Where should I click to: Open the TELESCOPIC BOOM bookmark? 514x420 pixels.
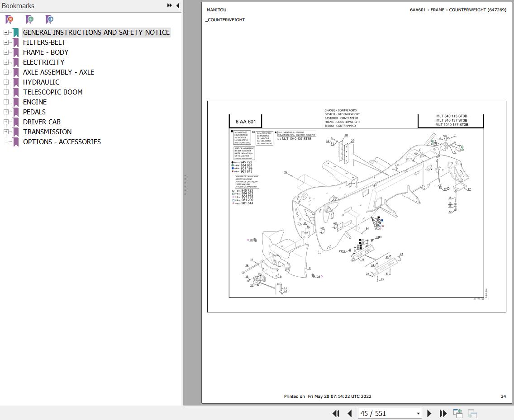pyautogui.click(x=53, y=92)
